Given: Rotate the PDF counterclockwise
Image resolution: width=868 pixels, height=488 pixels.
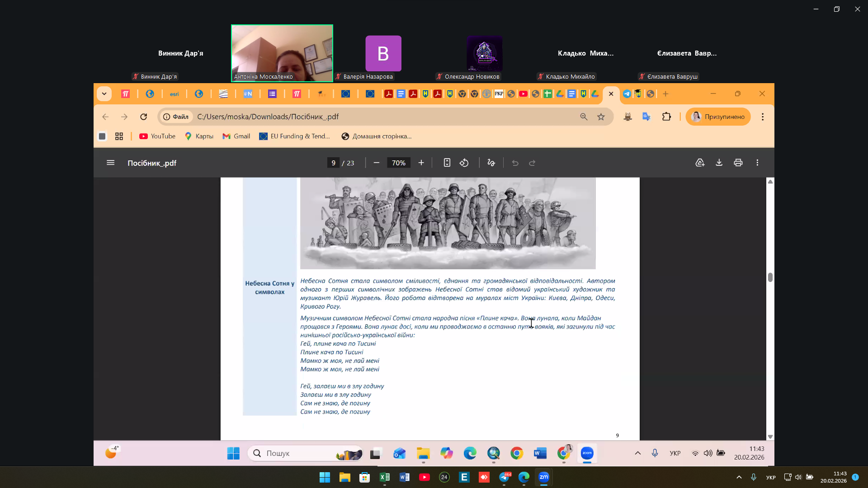Looking at the screenshot, I should (464, 163).
